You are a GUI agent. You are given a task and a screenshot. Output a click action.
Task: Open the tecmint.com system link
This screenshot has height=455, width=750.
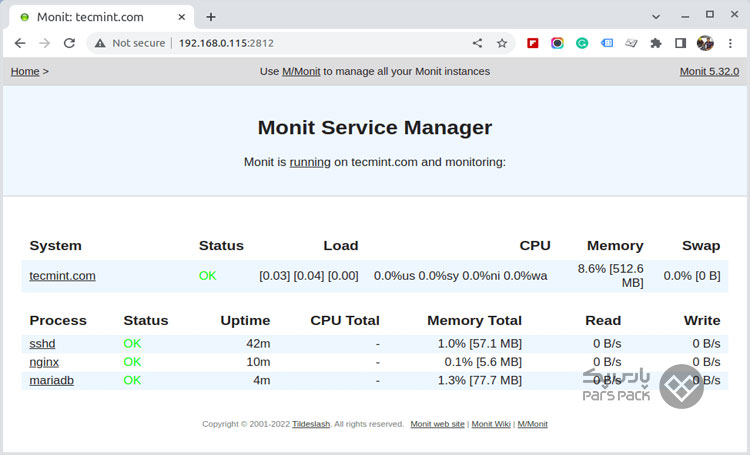click(62, 276)
